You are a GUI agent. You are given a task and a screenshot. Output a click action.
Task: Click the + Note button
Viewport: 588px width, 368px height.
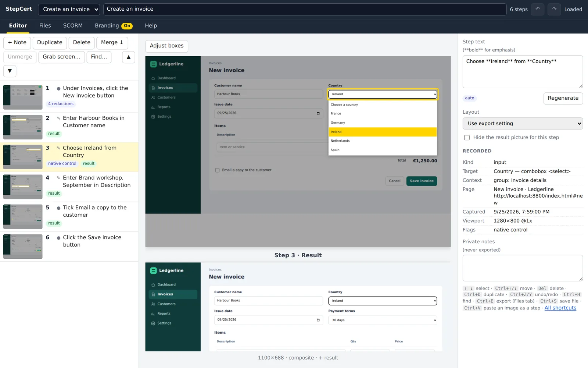coord(17,43)
